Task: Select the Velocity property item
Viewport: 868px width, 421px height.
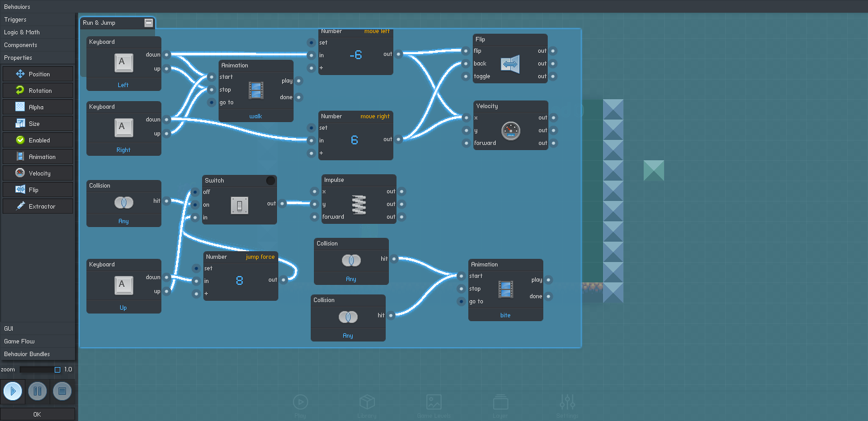Action: 38,173
